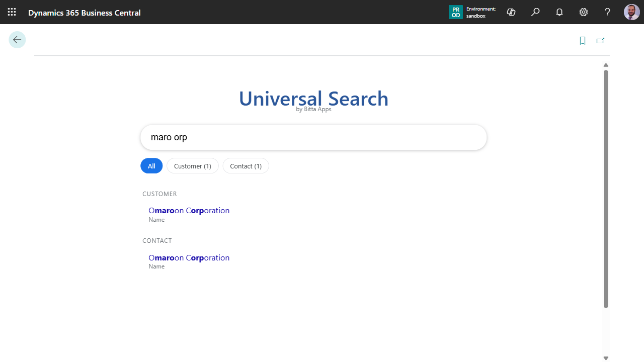
Task: Click the Dynamics 365 Business Central title
Action: pyautogui.click(x=85, y=13)
